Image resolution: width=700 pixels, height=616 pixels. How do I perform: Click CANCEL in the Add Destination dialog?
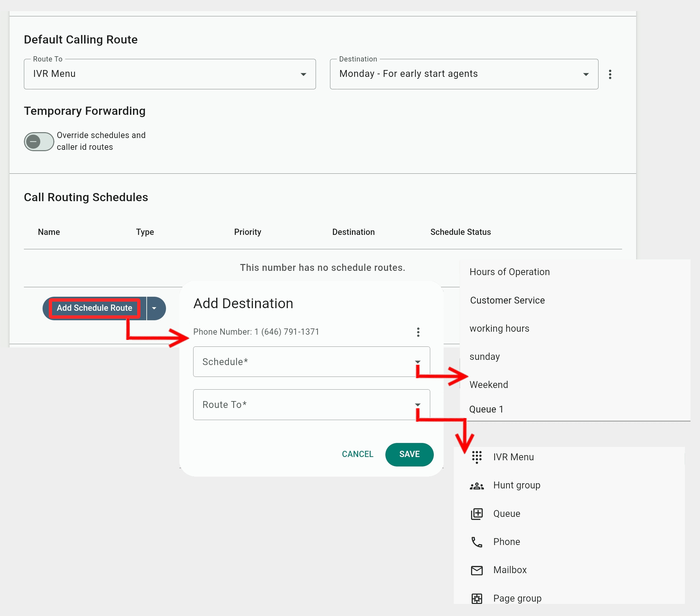coord(357,454)
